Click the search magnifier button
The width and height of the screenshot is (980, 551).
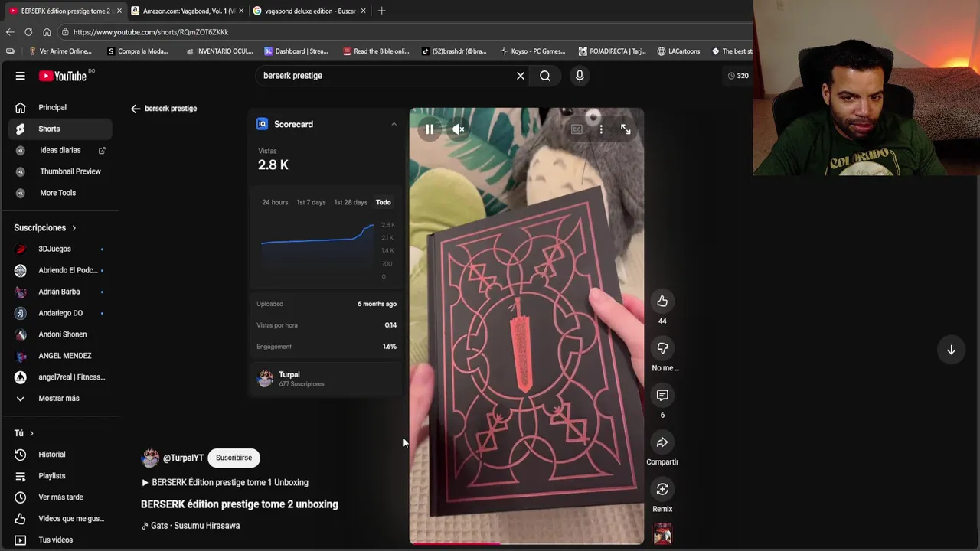coord(545,76)
